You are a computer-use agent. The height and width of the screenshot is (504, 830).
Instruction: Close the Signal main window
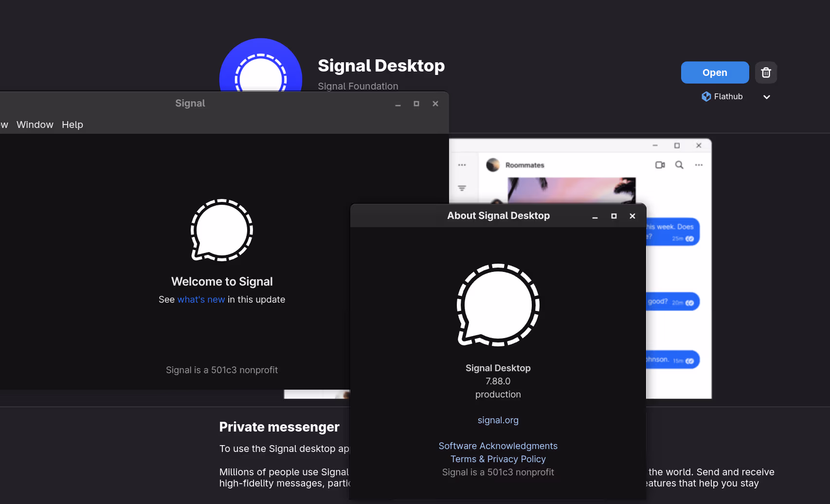[435, 104]
